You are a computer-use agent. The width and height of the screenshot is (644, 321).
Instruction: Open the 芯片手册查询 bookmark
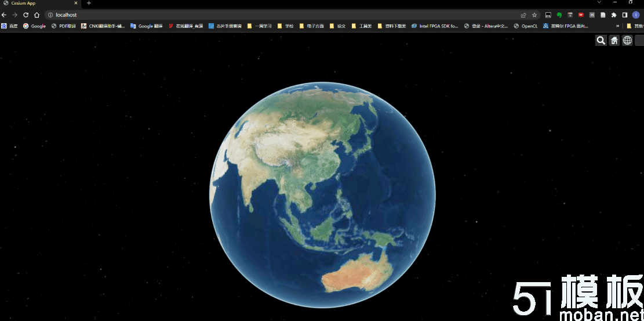click(225, 26)
